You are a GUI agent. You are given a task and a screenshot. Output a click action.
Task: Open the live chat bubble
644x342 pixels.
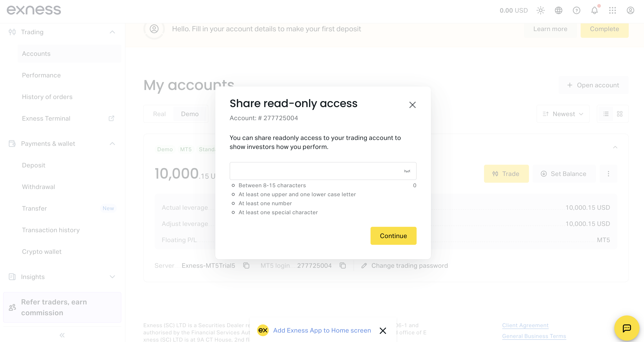(x=627, y=328)
